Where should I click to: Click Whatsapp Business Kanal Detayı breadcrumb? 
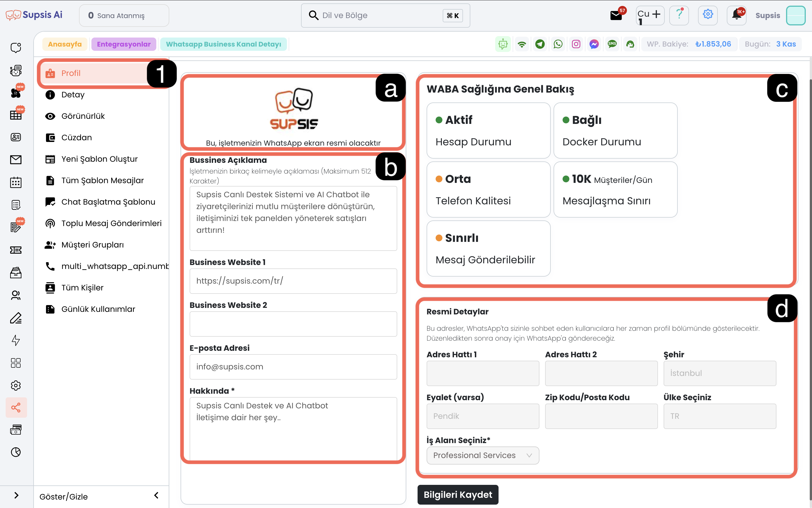(223, 44)
